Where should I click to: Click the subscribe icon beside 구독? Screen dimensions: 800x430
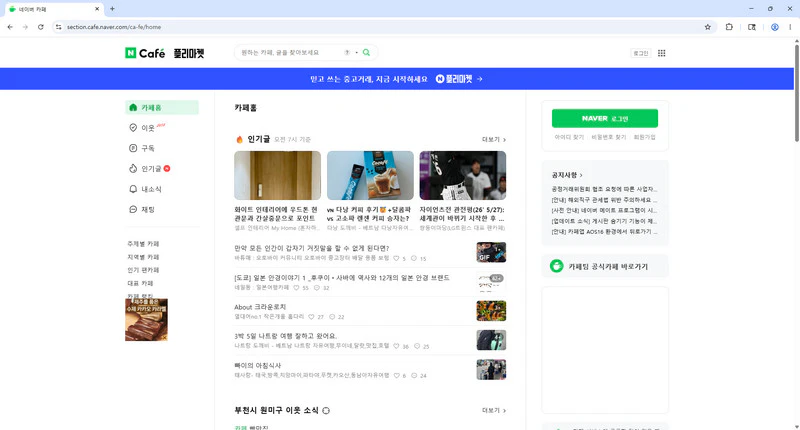tap(133, 148)
